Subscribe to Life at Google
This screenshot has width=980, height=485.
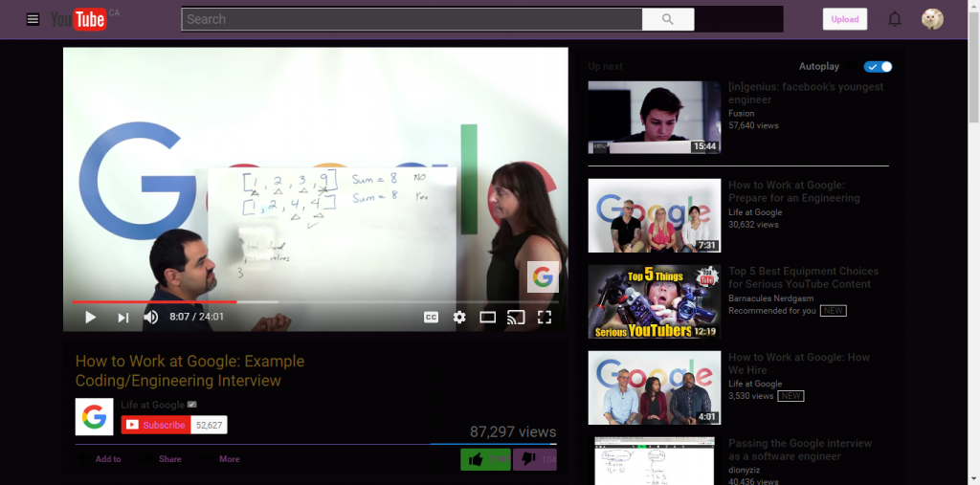pyautogui.click(x=156, y=425)
